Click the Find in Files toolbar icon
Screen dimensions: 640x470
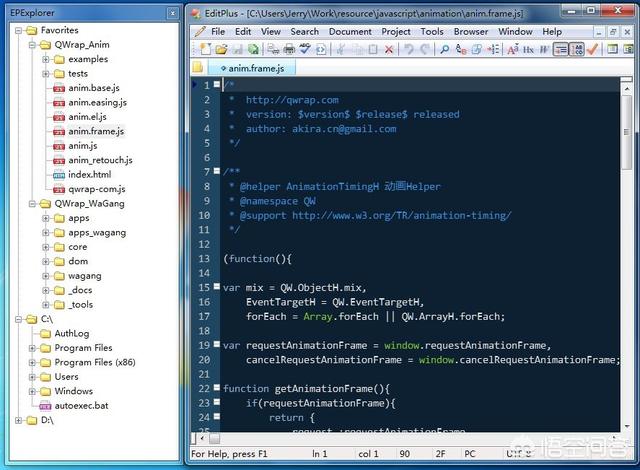tap(477, 49)
